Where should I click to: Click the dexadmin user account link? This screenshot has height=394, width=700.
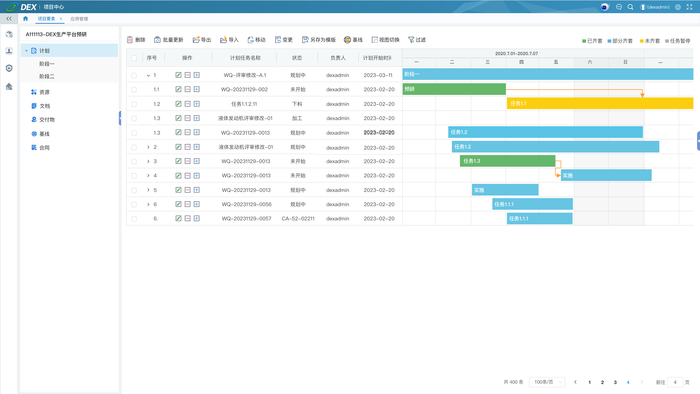[x=655, y=7]
